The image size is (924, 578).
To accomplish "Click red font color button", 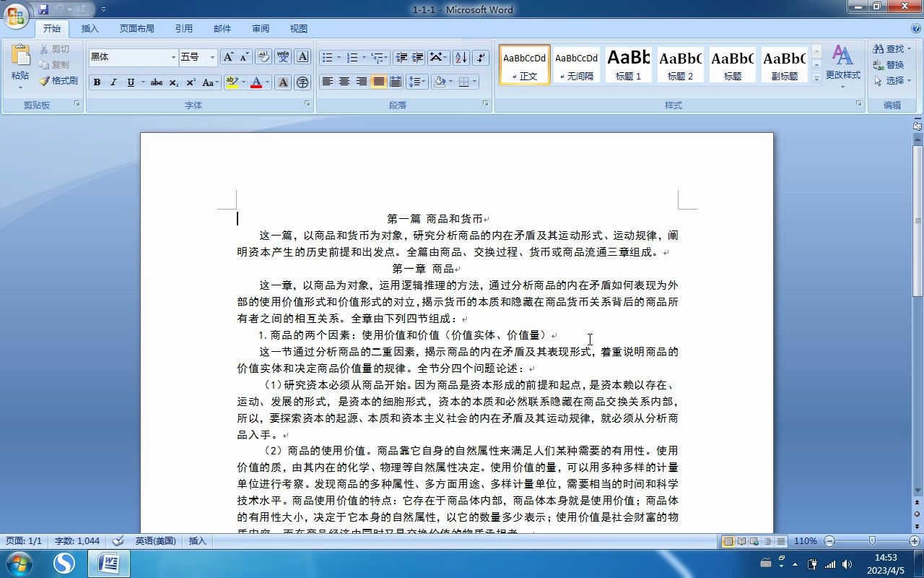I will (x=256, y=82).
